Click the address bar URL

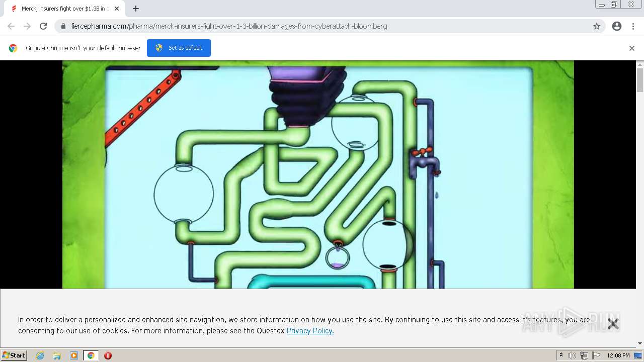coord(229,26)
